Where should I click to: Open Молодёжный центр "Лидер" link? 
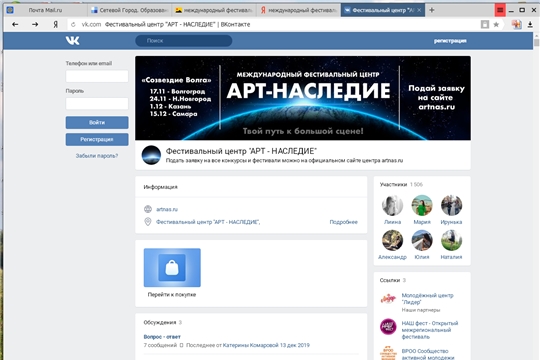(x=427, y=299)
